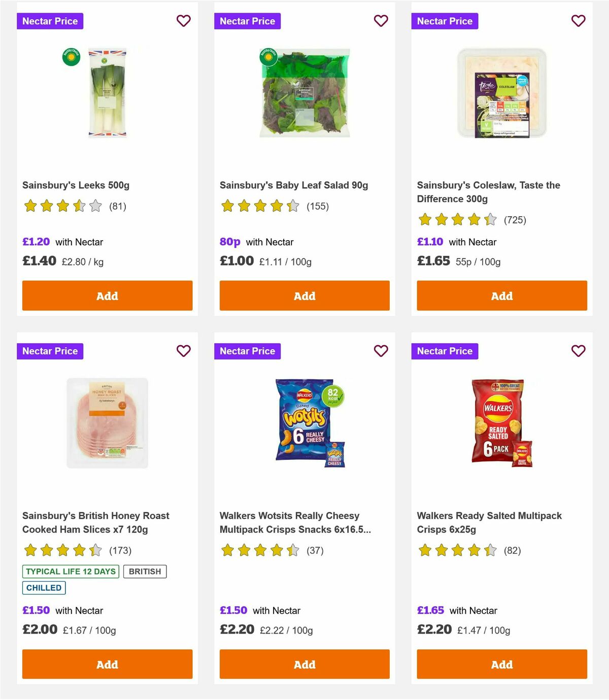This screenshot has width=609, height=700.
Task: Add Sainsbury's Leeks to the basket
Action: click(x=107, y=295)
